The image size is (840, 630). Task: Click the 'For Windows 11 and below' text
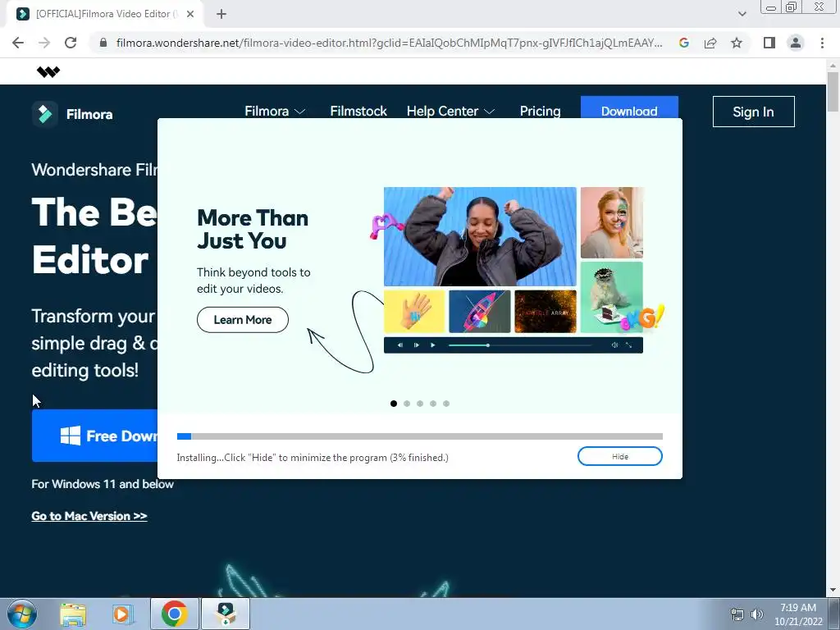(103, 484)
